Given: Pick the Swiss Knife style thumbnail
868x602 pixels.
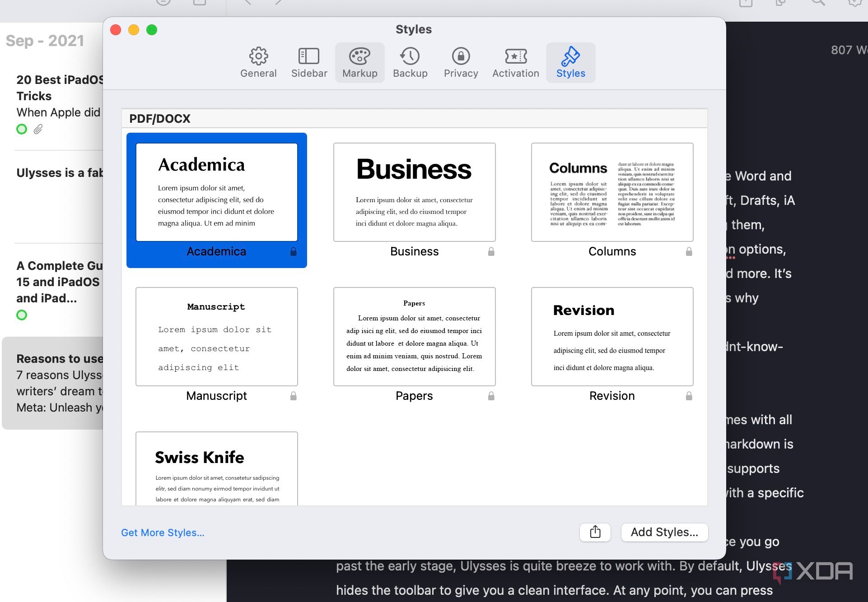Looking at the screenshot, I should tap(217, 468).
